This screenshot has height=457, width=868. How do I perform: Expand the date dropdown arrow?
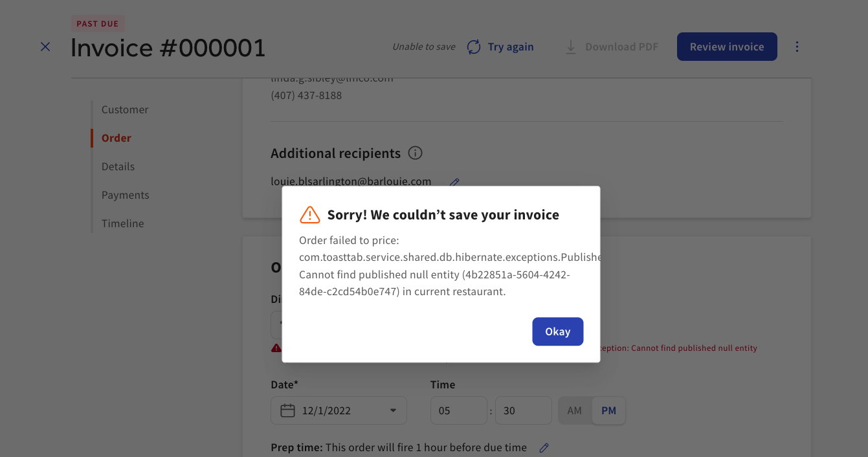coord(393,410)
